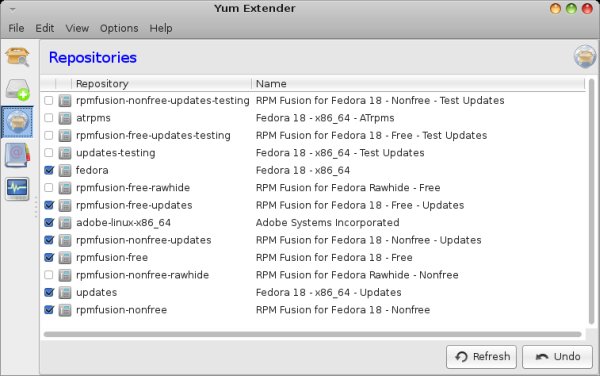
Task: Open the pending actions queue icon
Action: [17, 90]
